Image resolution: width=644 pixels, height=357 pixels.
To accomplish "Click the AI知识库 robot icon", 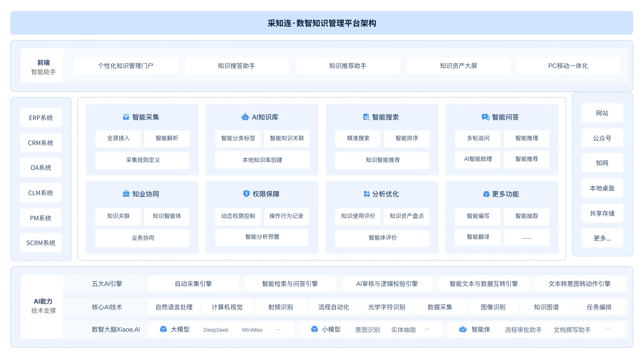I will click(245, 117).
